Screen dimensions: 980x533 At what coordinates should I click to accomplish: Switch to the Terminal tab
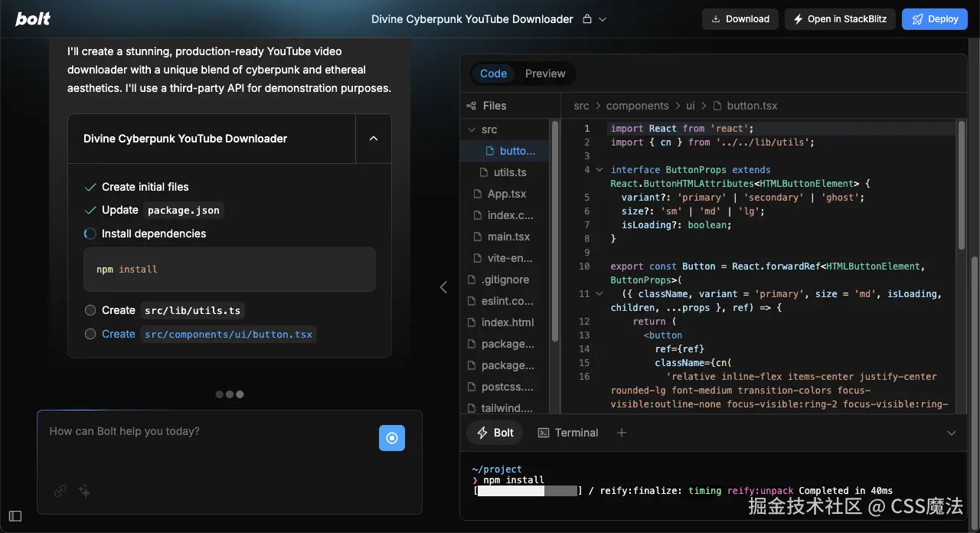click(568, 433)
